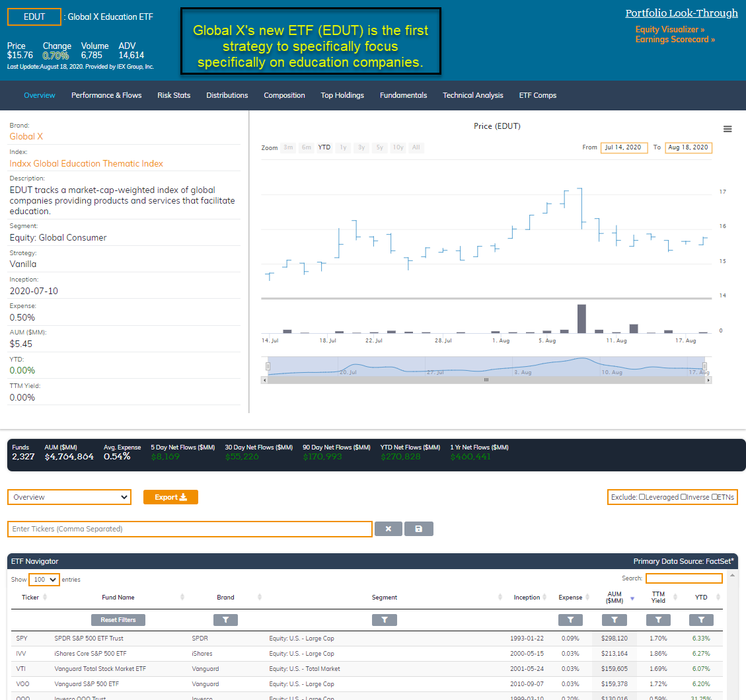Click the Reset Filters button
The image size is (746, 700).
click(x=118, y=620)
